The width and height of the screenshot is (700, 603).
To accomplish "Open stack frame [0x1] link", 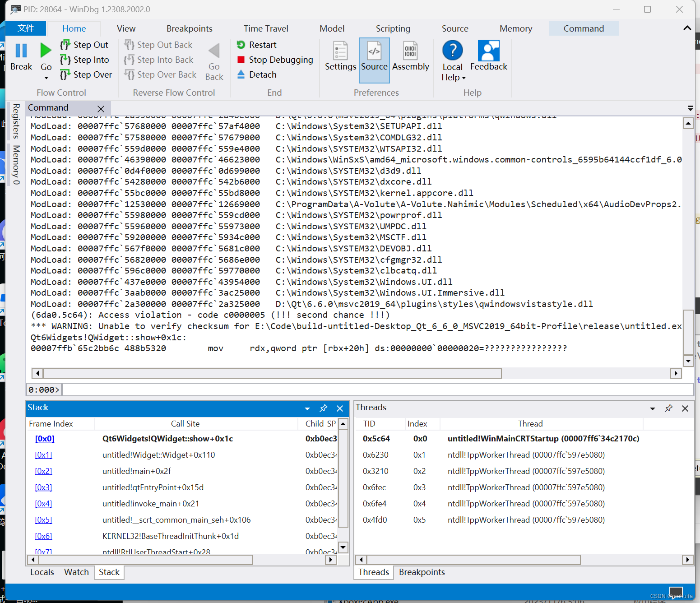I will click(x=43, y=455).
